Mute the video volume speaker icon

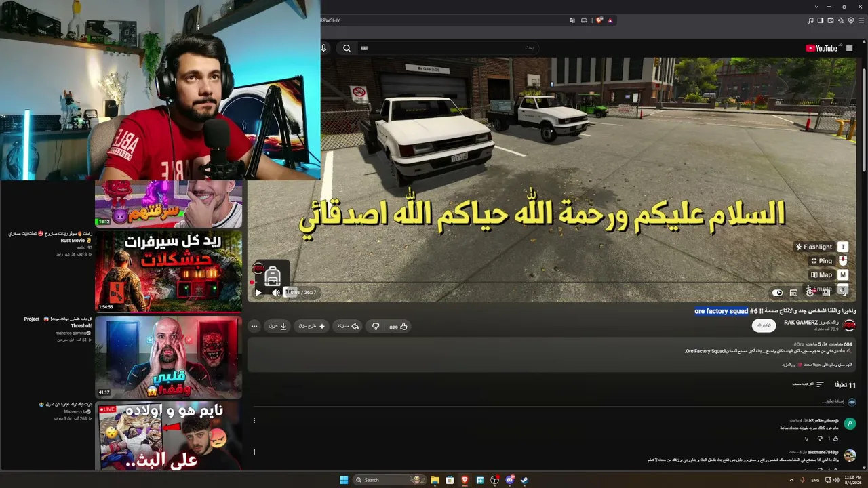(276, 293)
